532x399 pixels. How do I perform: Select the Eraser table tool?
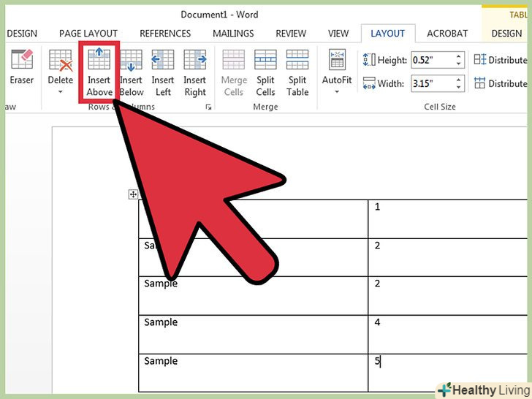(22, 67)
